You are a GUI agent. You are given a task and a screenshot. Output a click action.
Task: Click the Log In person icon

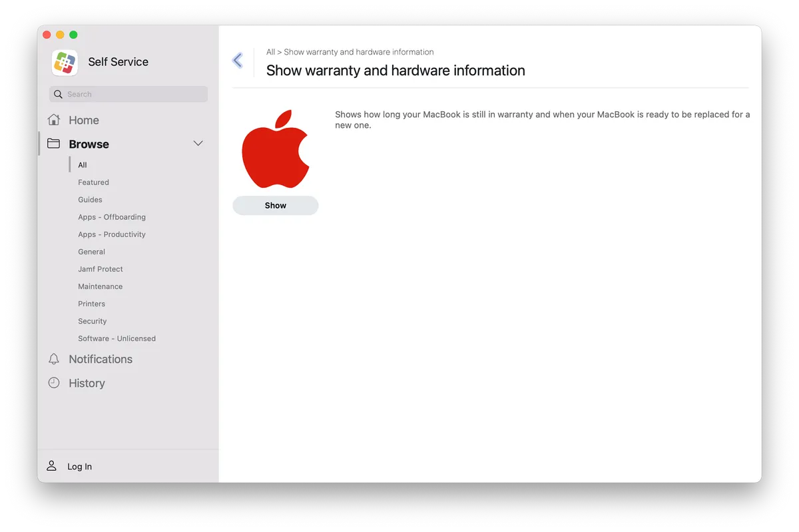[x=51, y=466]
